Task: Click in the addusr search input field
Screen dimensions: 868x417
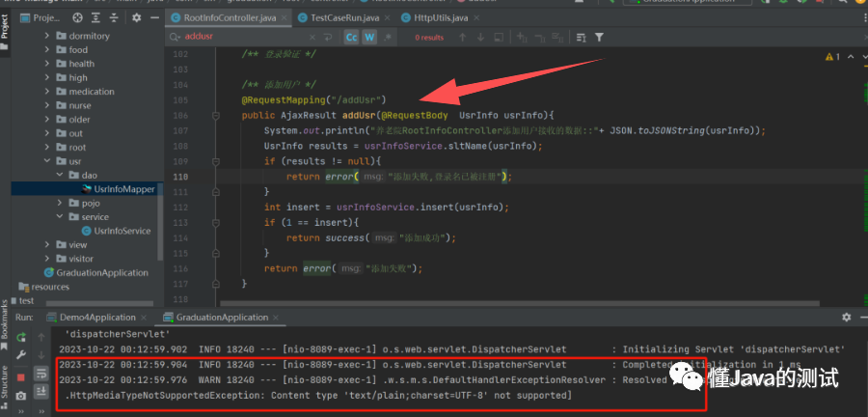Action: pos(246,37)
